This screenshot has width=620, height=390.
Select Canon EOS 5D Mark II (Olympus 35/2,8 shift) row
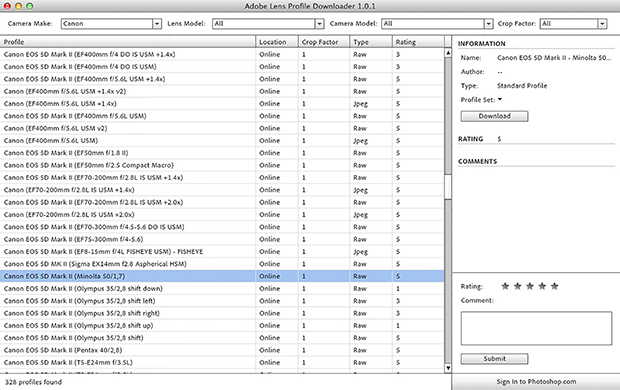pos(222,338)
